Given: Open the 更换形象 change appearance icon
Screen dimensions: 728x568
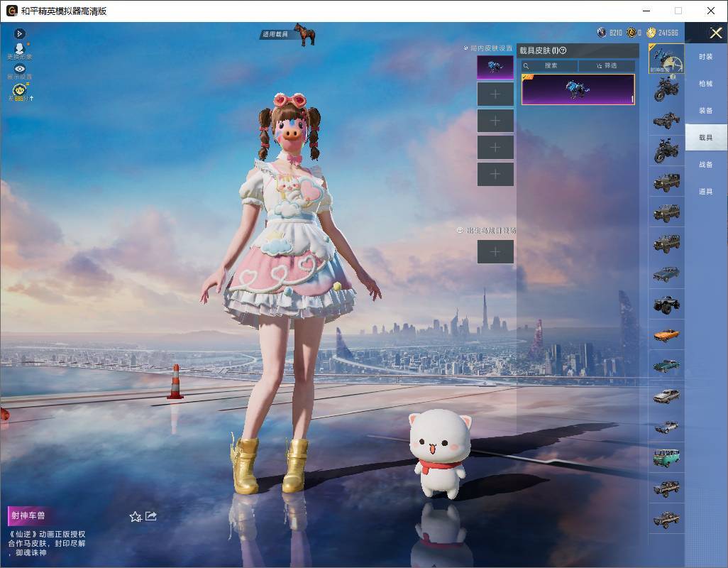Looking at the screenshot, I should tap(19, 50).
